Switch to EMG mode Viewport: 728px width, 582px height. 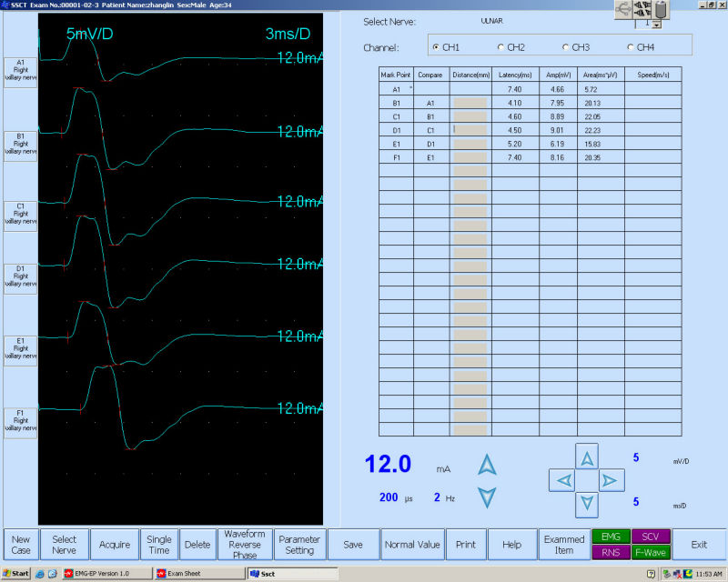click(x=611, y=537)
